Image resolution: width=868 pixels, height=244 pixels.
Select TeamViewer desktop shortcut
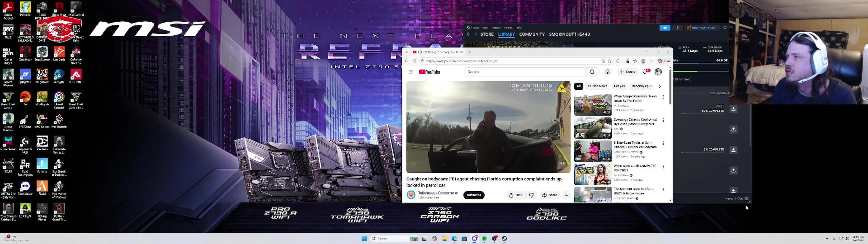coord(25,188)
